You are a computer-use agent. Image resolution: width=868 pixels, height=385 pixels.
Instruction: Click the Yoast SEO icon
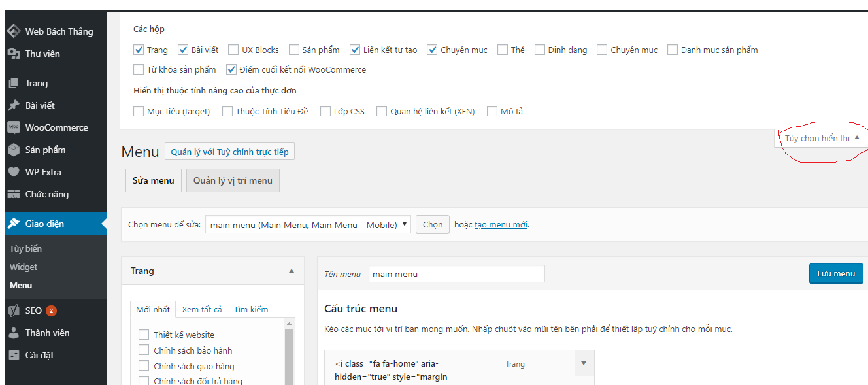pos(13,310)
